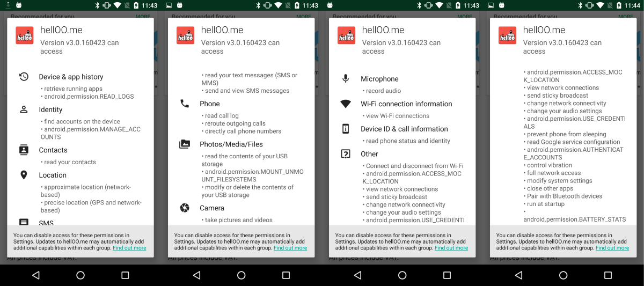Select the Device & app history heading
The height and width of the screenshot is (286, 644).
pos(71,77)
